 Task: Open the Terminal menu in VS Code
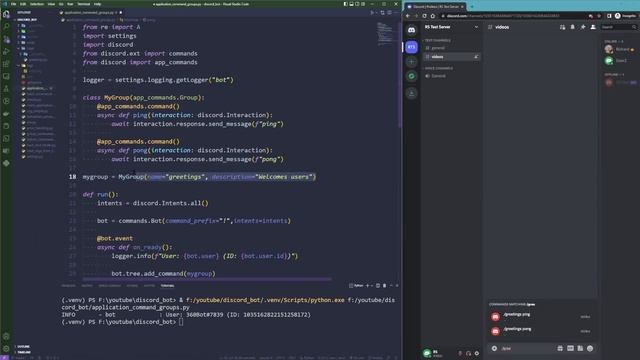click(83, 4)
